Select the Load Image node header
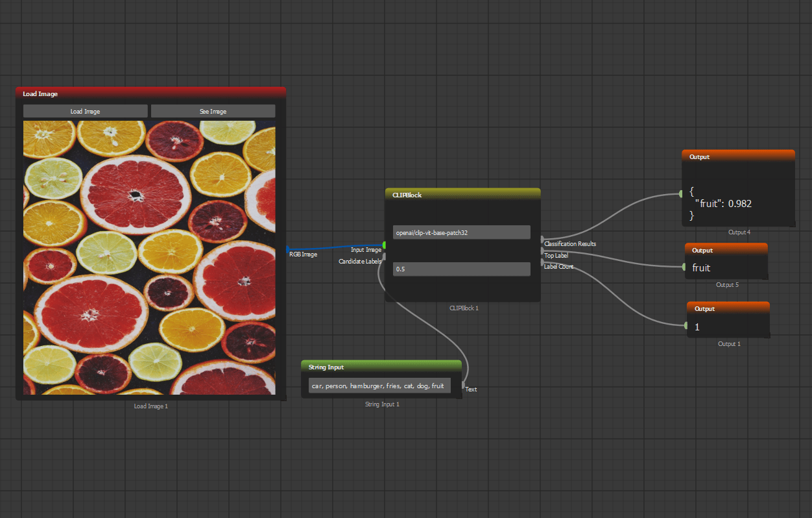812x518 pixels. pyautogui.click(x=150, y=93)
